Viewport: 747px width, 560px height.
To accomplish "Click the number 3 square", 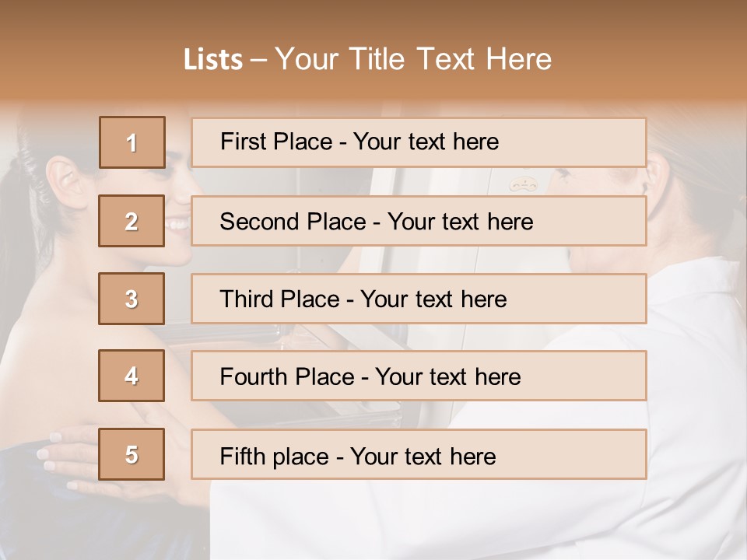I will [x=132, y=299].
